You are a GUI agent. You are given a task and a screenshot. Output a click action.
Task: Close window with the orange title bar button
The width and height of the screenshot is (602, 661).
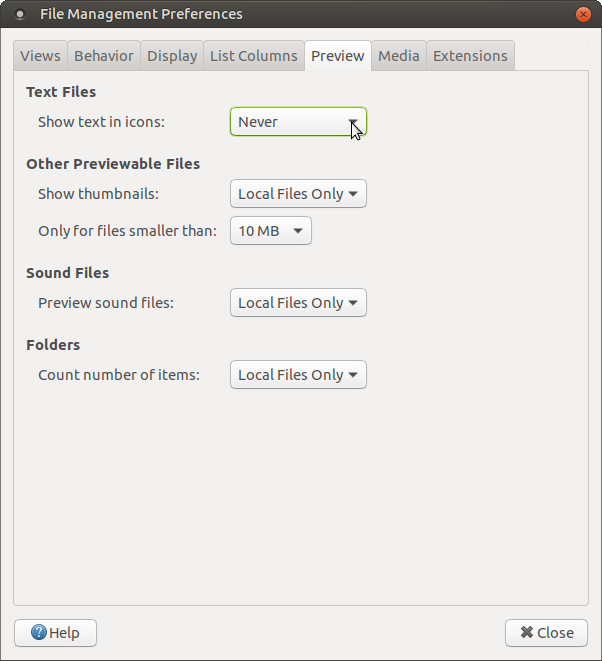coord(583,15)
